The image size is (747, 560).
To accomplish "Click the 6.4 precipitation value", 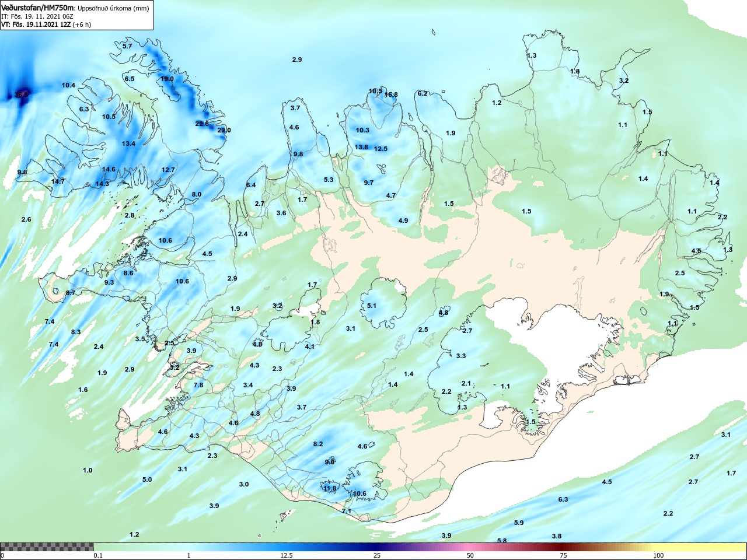I will coord(251,185).
